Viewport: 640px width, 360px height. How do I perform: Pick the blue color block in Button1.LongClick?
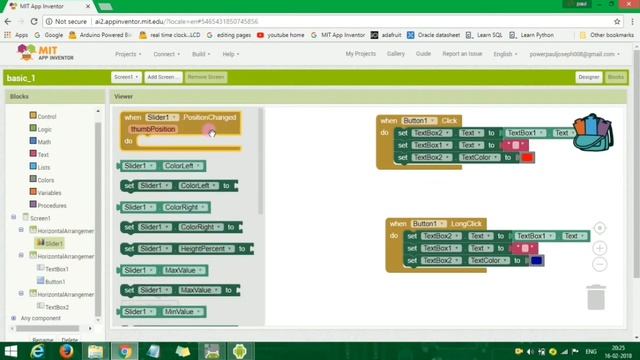tap(536, 260)
